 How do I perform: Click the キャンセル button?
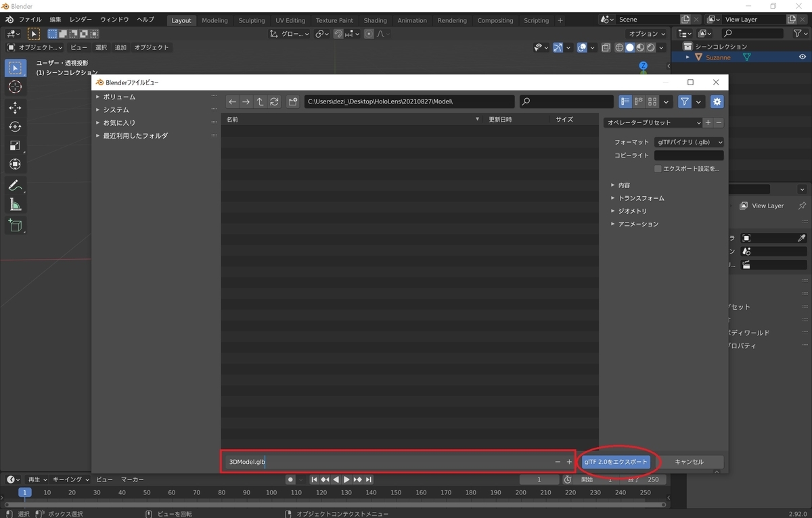(x=689, y=462)
